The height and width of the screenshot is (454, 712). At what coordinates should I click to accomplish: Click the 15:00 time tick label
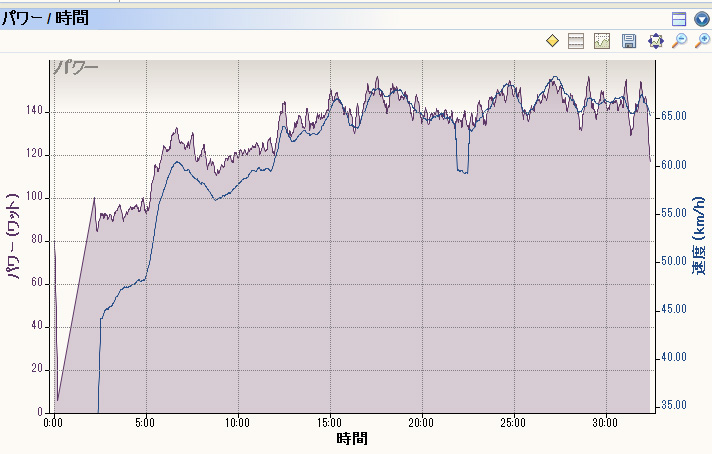[x=329, y=423]
